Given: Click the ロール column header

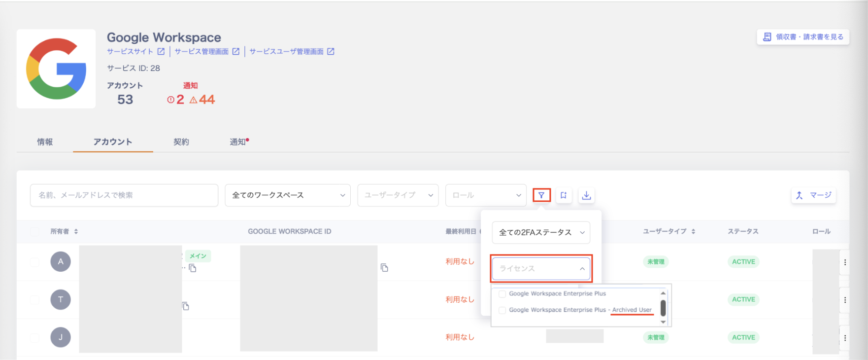Looking at the screenshot, I should pyautogui.click(x=821, y=231).
